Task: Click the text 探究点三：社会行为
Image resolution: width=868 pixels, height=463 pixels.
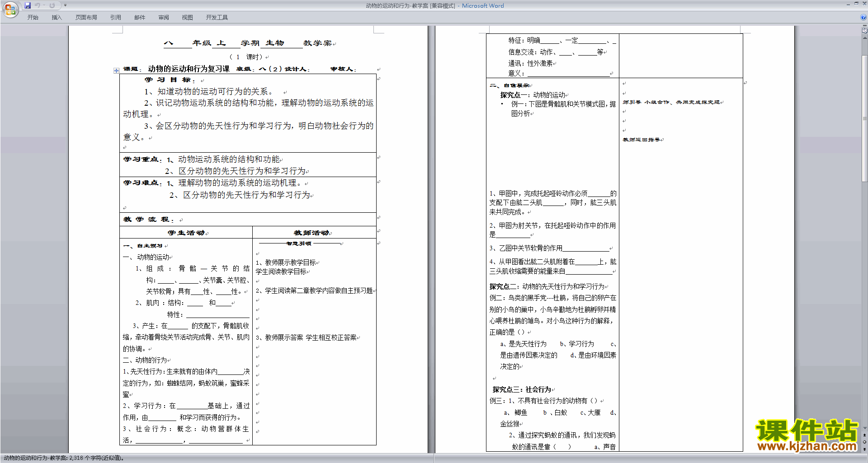Action: coord(522,389)
